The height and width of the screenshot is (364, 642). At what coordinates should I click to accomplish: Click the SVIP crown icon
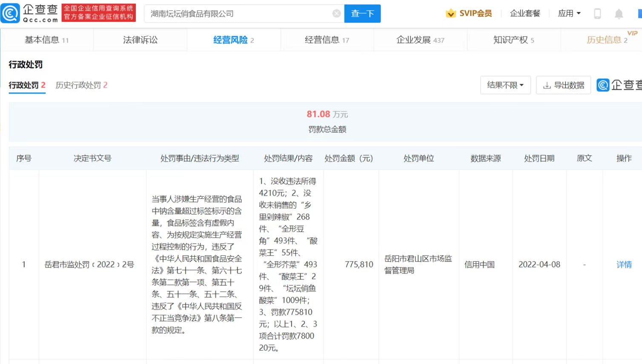click(450, 13)
